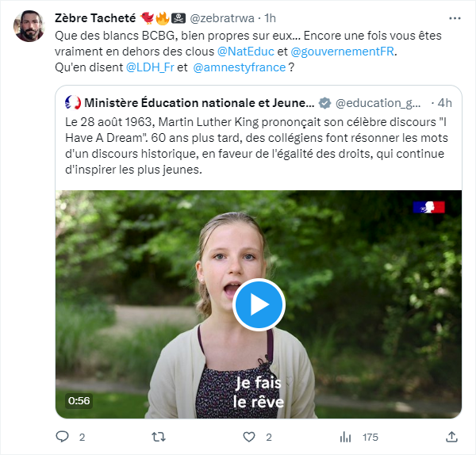Open Zèbre Tacheté profile avatar
Image resolution: width=476 pixels, height=455 pixels.
pyautogui.click(x=29, y=26)
